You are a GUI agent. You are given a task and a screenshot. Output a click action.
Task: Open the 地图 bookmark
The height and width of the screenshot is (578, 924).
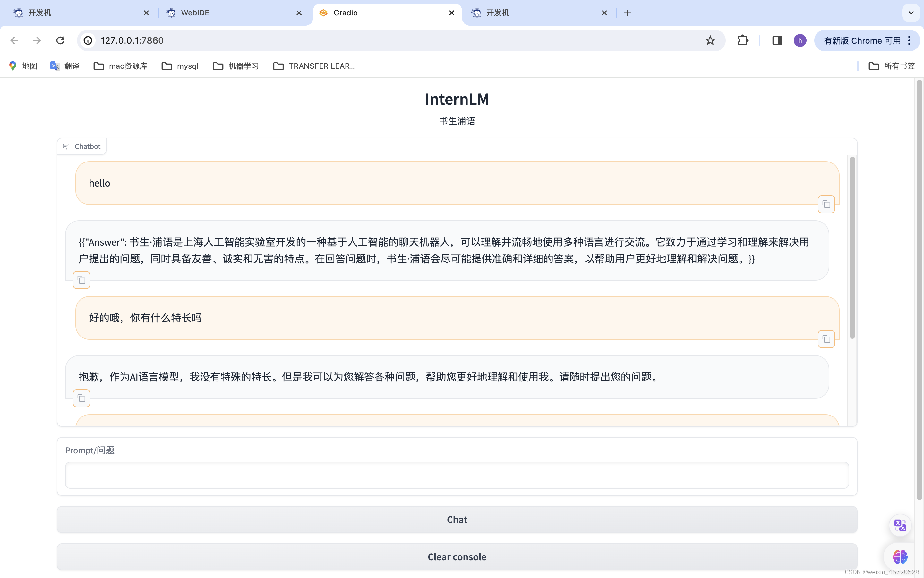(23, 66)
